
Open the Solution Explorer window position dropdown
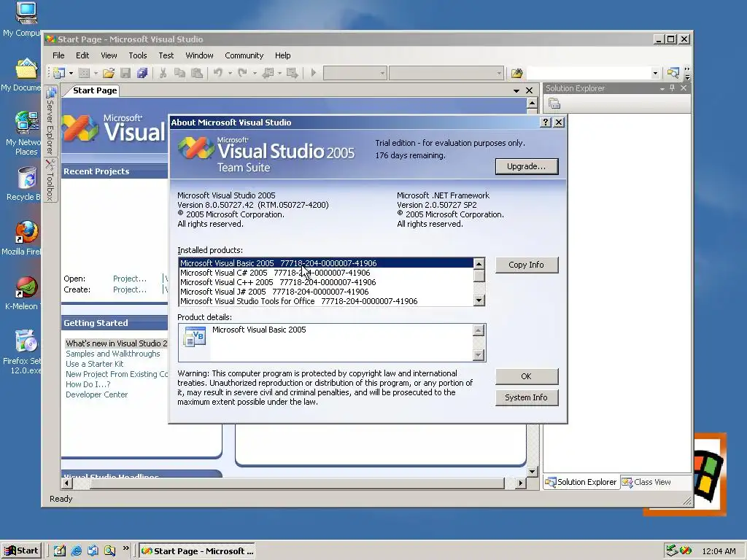coord(662,88)
